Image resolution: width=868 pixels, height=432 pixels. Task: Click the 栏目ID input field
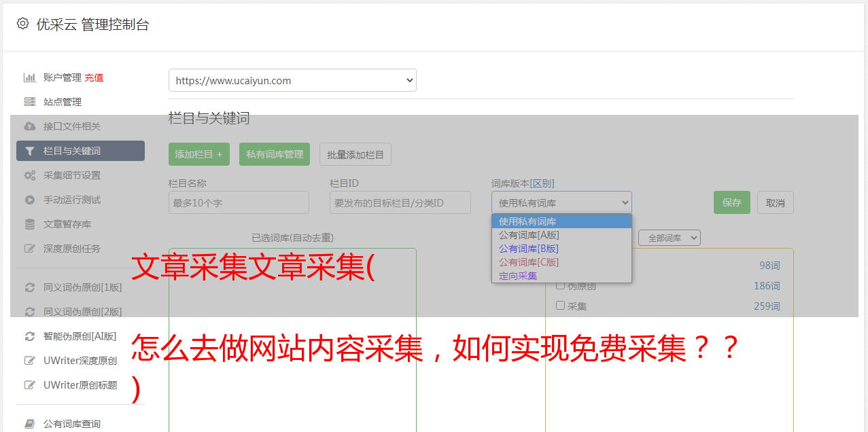pos(400,202)
